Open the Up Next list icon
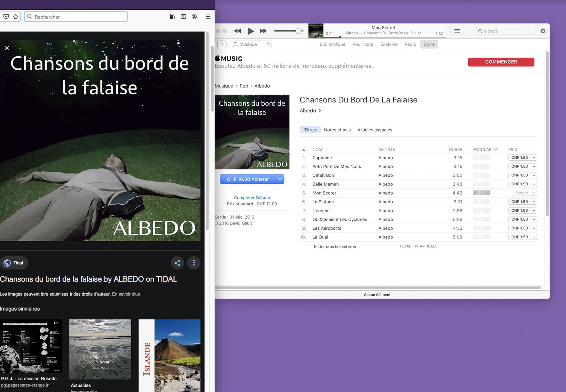The height and width of the screenshot is (392, 566). 456,31
